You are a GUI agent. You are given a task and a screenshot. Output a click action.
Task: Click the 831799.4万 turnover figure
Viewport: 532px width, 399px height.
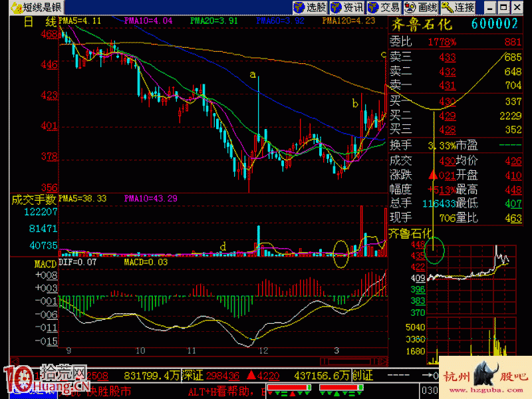pos(152,376)
